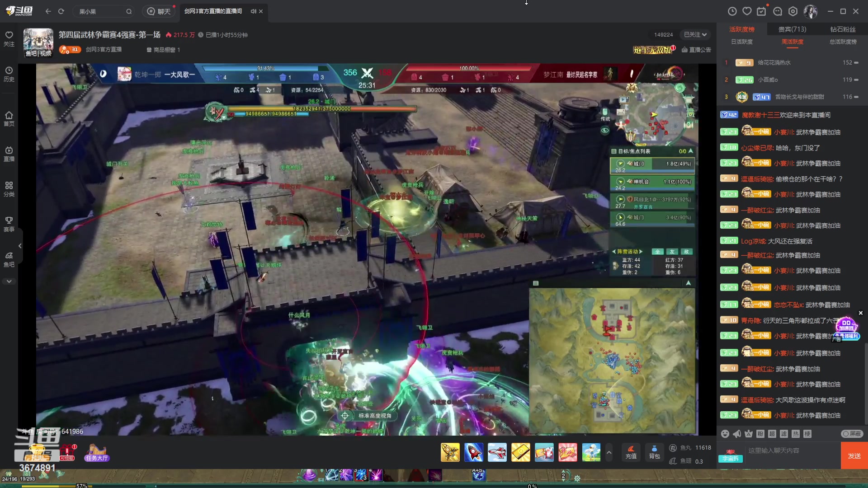Screen dimensions: 868x488
Task: Open the daily task calendar icon
Action: coord(762,11)
